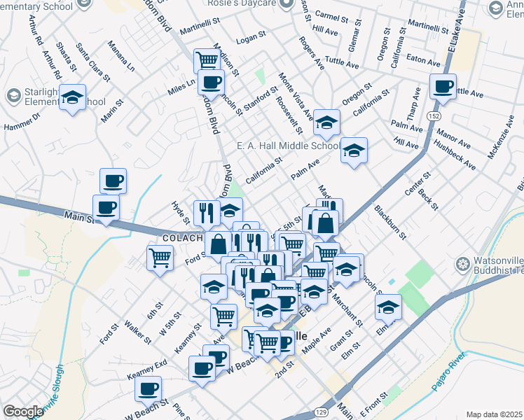Screen dimensions: 524x420
Task: Select the front coffee marker near Kearney Exd
Action: [202, 370]
